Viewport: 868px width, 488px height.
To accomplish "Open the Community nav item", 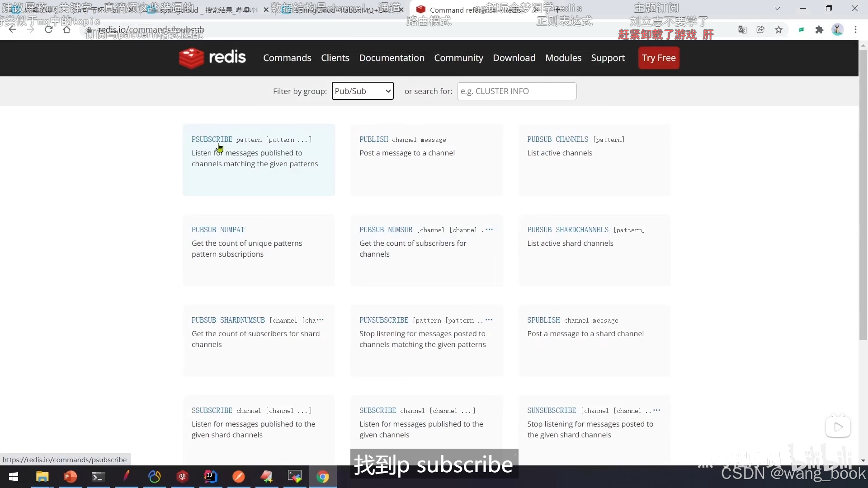I will coord(459,58).
